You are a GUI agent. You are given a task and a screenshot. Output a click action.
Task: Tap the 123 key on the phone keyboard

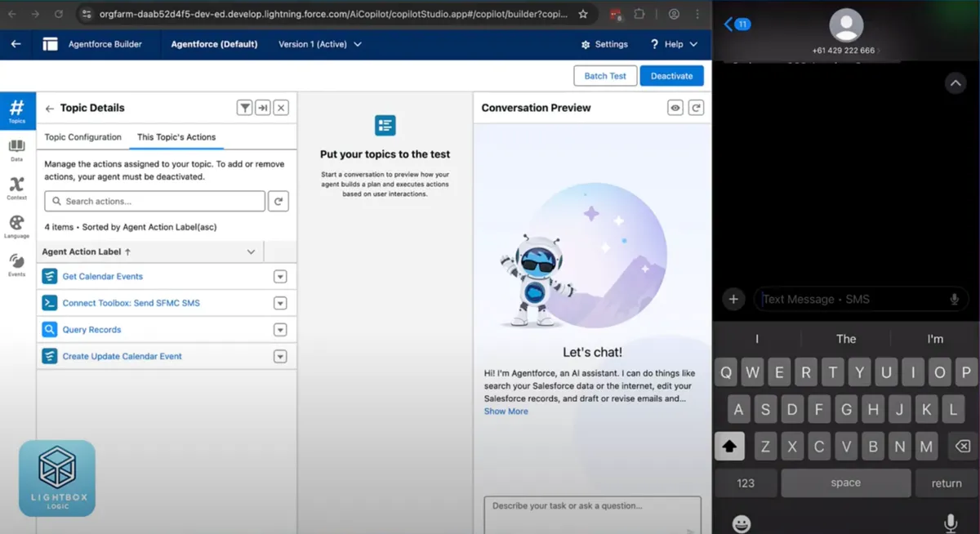pyautogui.click(x=746, y=483)
